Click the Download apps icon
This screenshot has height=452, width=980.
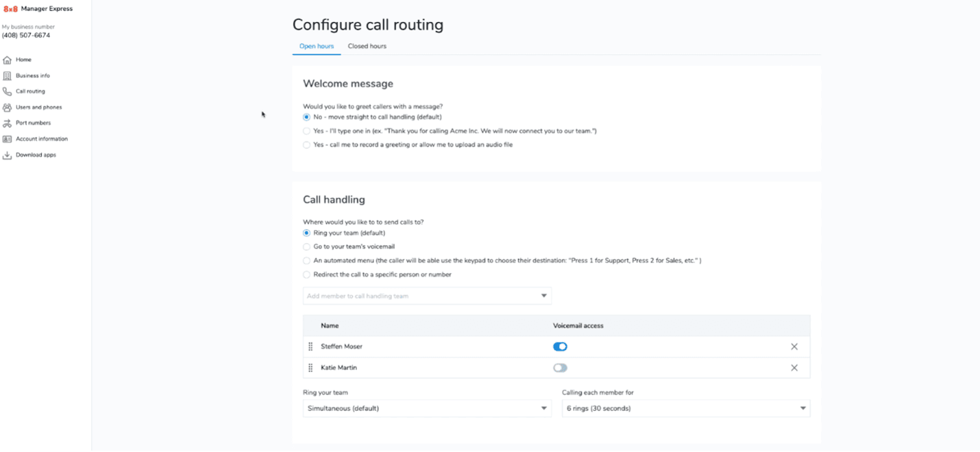[x=8, y=155]
